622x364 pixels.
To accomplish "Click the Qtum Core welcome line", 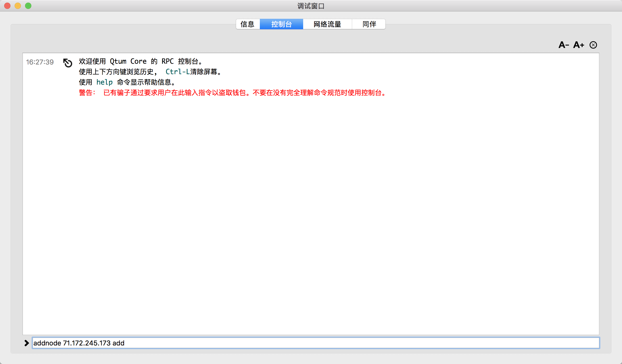I will point(140,61).
